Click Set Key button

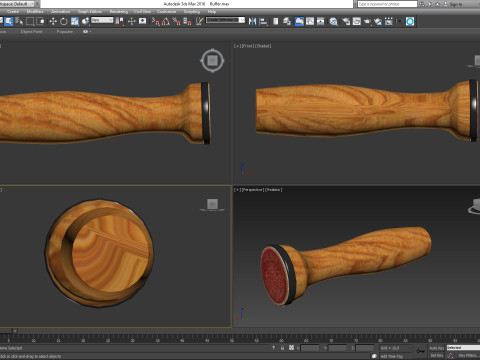pyautogui.click(x=436, y=356)
